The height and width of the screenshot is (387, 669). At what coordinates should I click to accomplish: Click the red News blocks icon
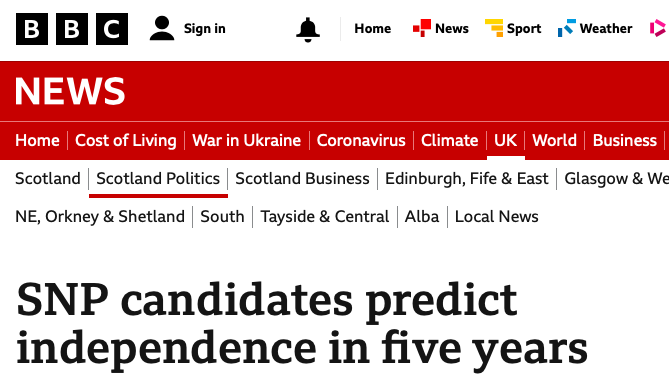[422, 28]
